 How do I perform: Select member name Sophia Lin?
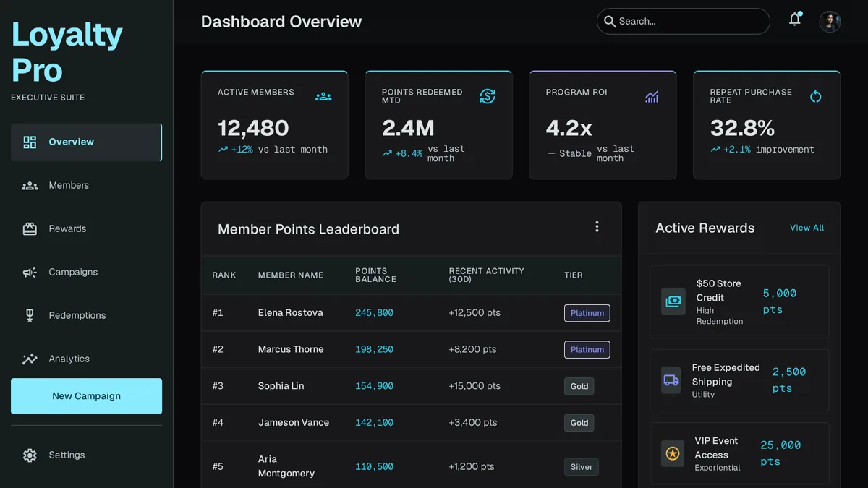(x=281, y=386)
